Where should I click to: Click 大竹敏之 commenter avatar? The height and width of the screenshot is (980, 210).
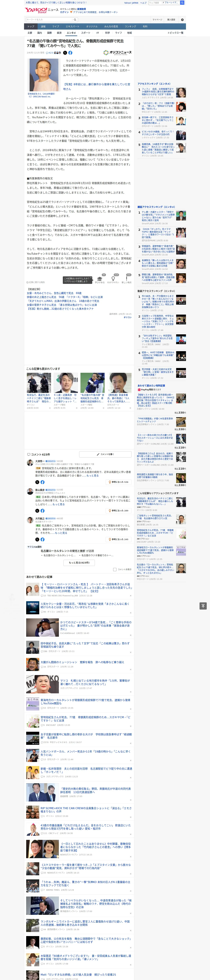(30, 520)
